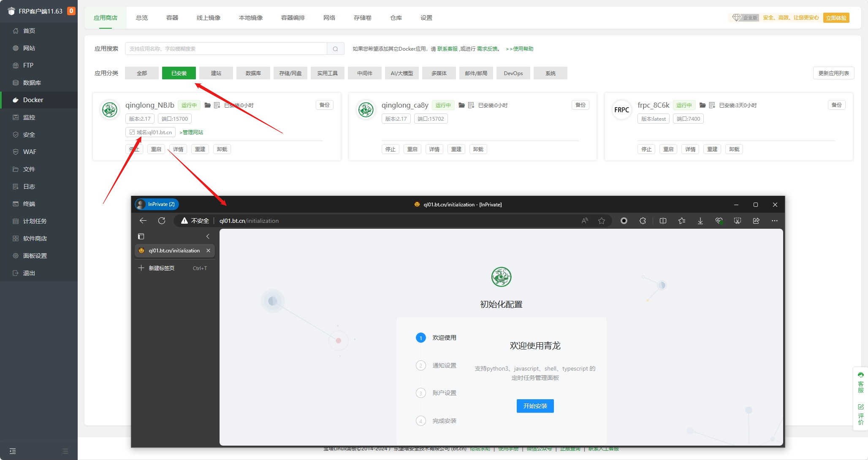
Task: Open the 数据库 sidebar item
Action: coord(39,83)
